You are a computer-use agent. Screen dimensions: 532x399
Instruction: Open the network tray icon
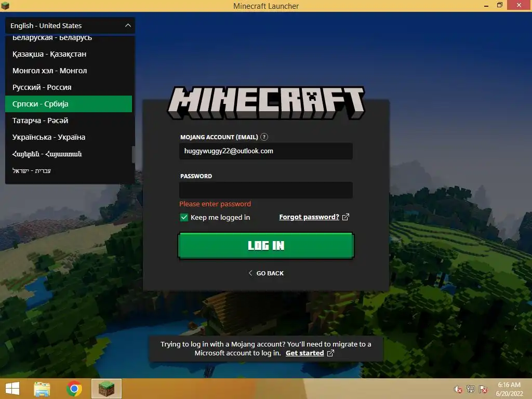coord(471,389)
